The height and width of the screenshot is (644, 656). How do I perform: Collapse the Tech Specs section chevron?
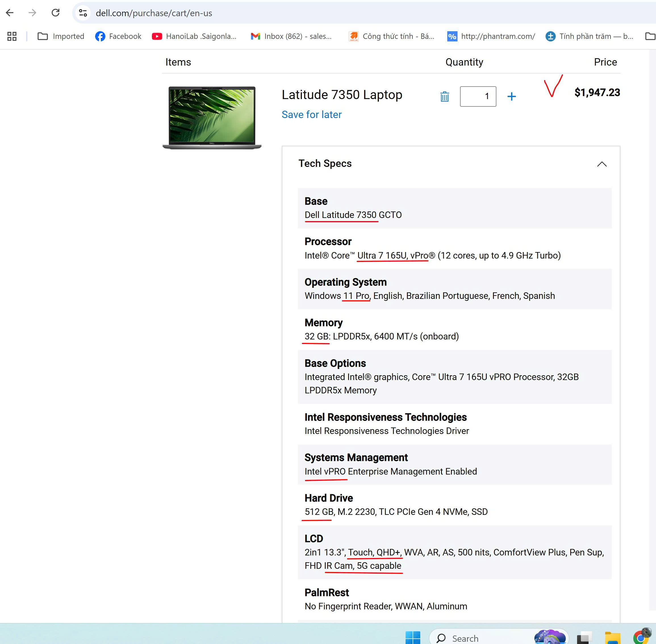[x=601, y=164]
